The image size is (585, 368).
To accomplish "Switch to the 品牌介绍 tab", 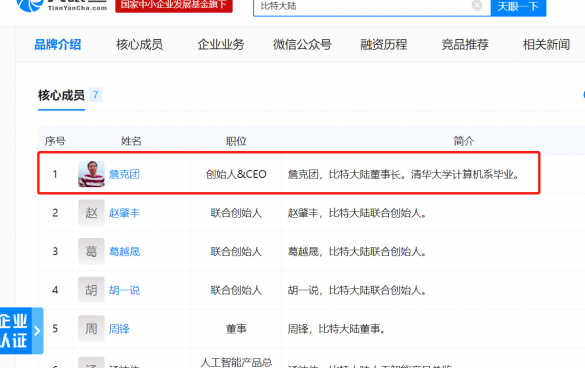I will pos(57,45).
